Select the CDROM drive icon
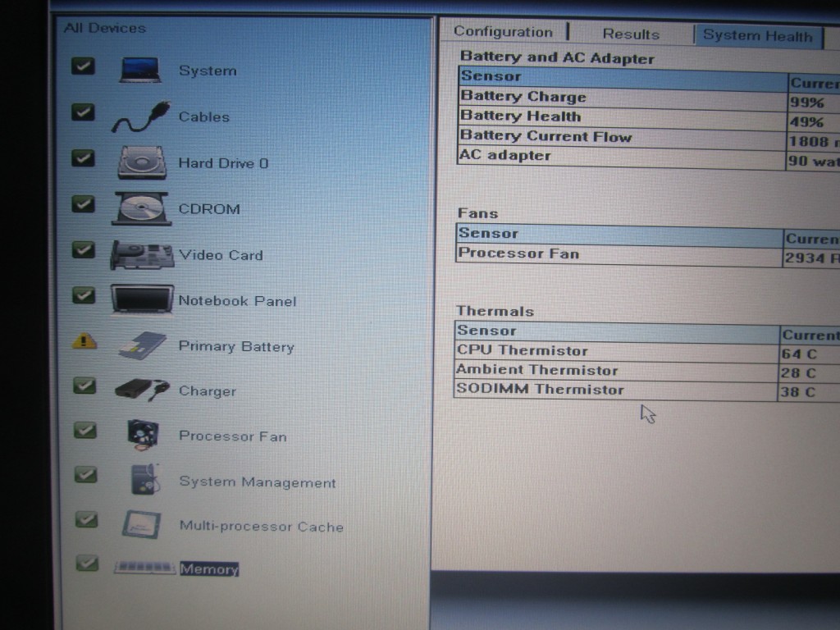Screen dimensions: 840x630 click(141, 208)
